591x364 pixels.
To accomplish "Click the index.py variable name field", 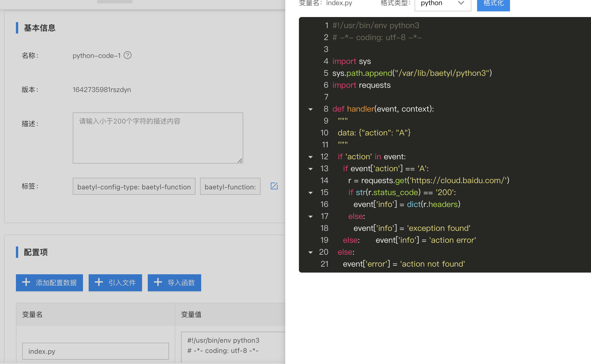I will (95, 351).
